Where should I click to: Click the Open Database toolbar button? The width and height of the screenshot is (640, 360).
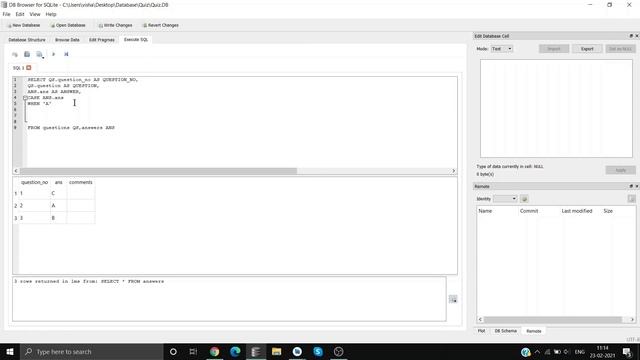68,25
